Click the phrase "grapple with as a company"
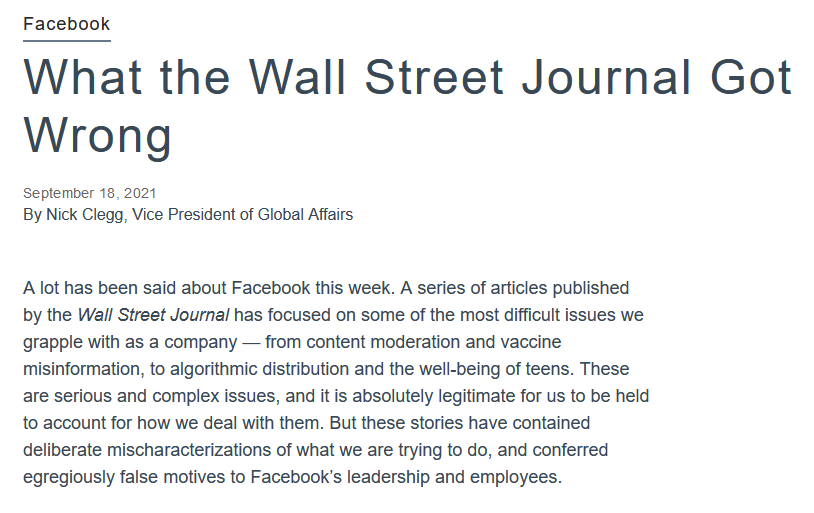The width and height of the screenshot is (814, 513). click(x=130, y=342)
